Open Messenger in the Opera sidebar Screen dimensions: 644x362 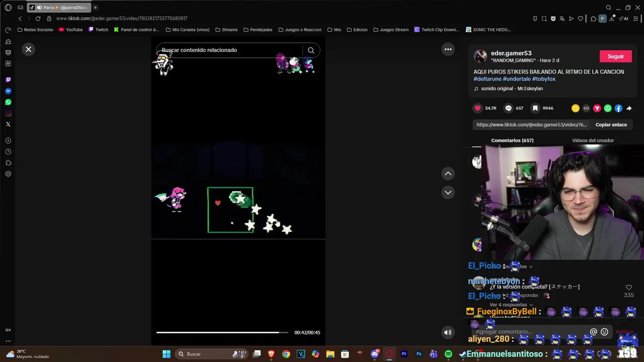(8, 91)
